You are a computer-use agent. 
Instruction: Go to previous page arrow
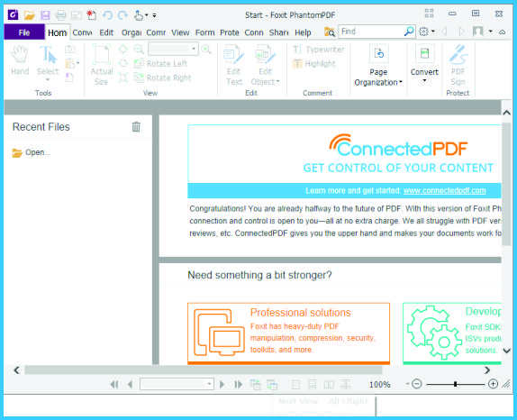[x=131, y=384]
